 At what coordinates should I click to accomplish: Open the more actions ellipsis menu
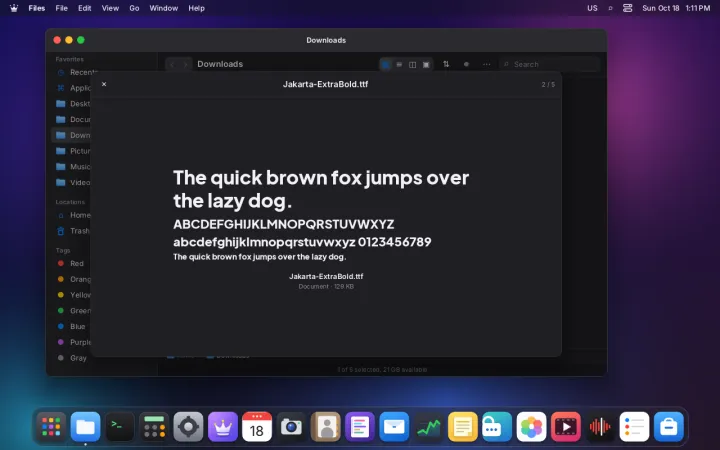click(486, 64)
